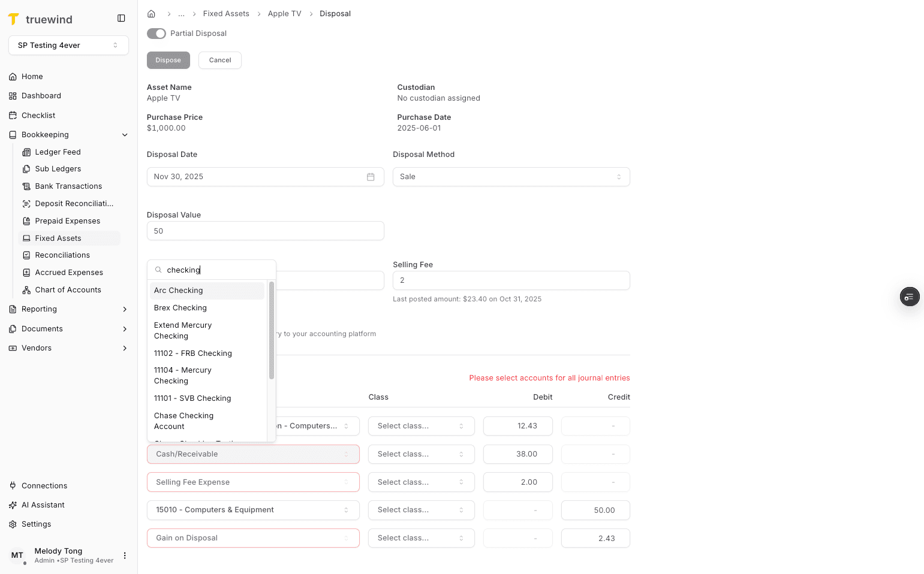The image size is (924, 574).
Task: Collapse the sidebar panel
Action: 121,18
